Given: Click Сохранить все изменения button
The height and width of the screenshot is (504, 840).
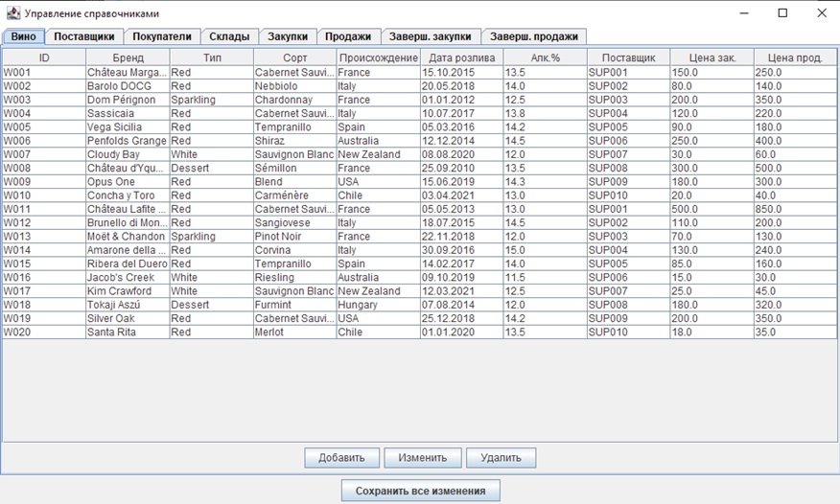Looking at the screenshot, I should pos(420,491).
